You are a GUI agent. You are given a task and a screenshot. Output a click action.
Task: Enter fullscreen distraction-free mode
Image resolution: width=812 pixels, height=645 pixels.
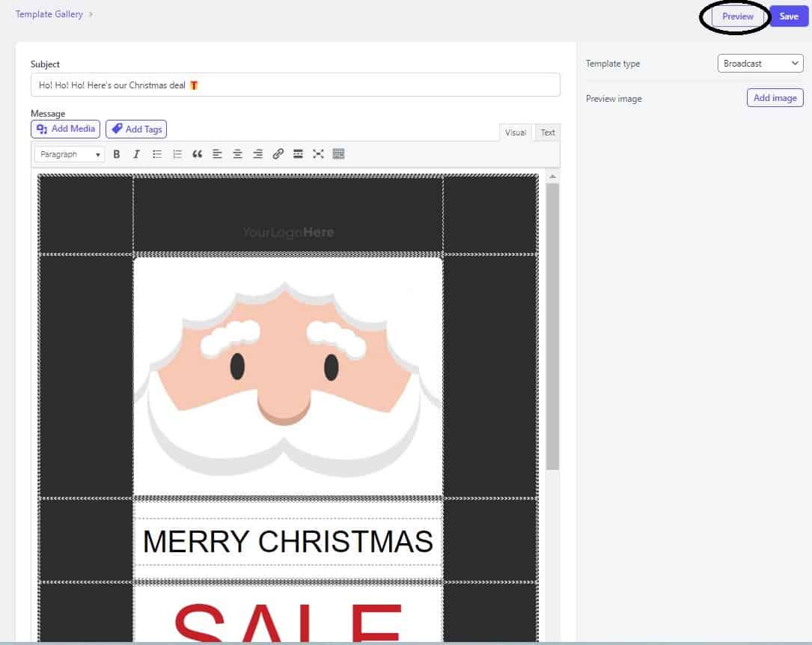318,154
